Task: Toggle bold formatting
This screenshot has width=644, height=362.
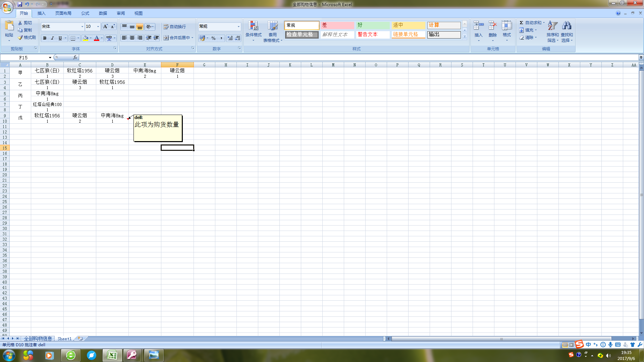Action: point(45,38)
